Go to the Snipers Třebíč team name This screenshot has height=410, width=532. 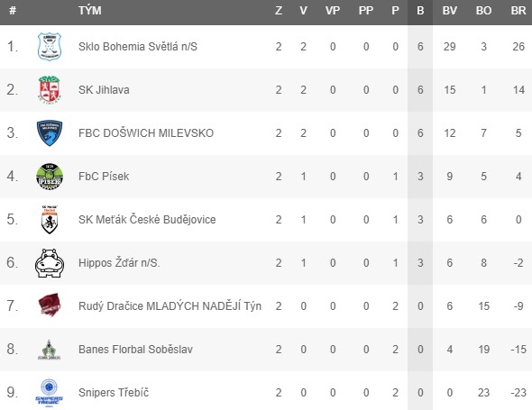coord(114,392)
